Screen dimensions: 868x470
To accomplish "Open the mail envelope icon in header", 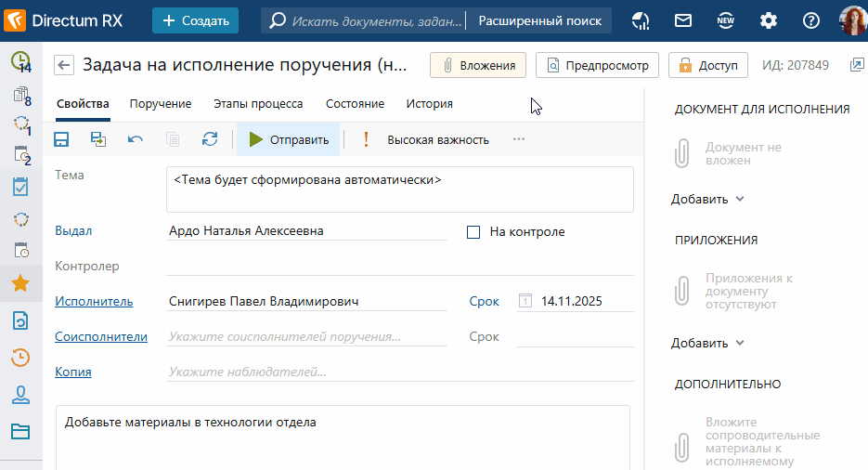I will [683, 20].
